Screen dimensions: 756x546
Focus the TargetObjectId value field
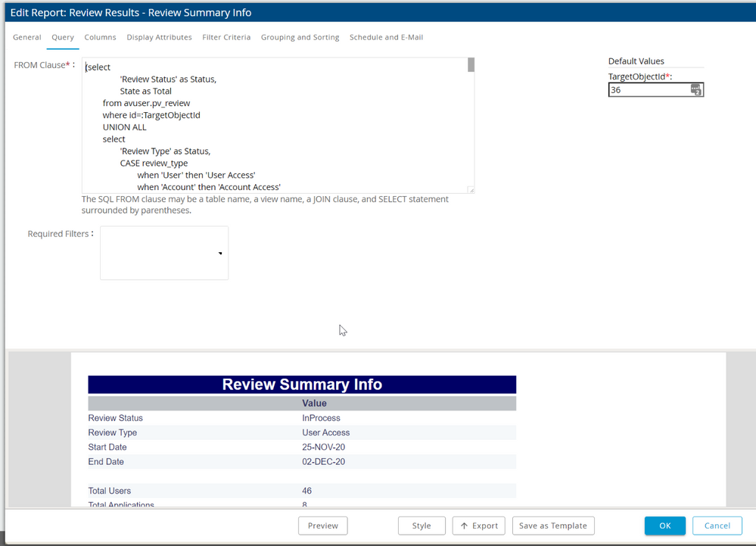649,90
